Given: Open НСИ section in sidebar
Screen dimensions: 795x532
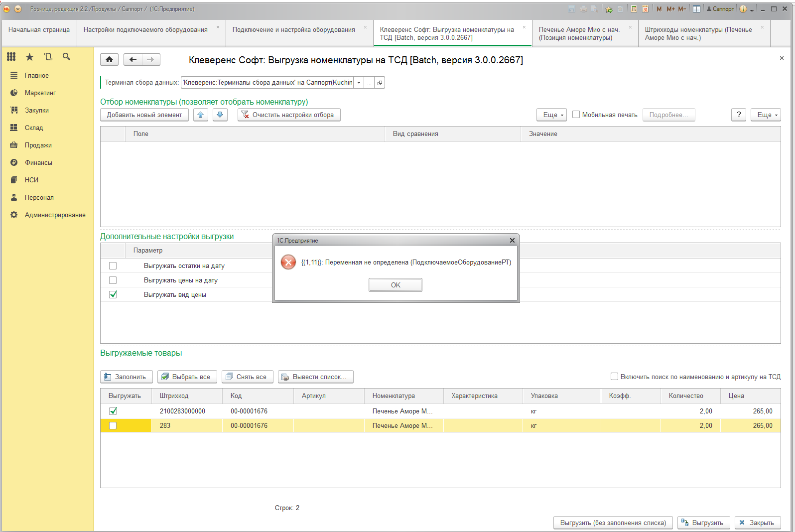Looking at the screenshot, I should 31,180.
